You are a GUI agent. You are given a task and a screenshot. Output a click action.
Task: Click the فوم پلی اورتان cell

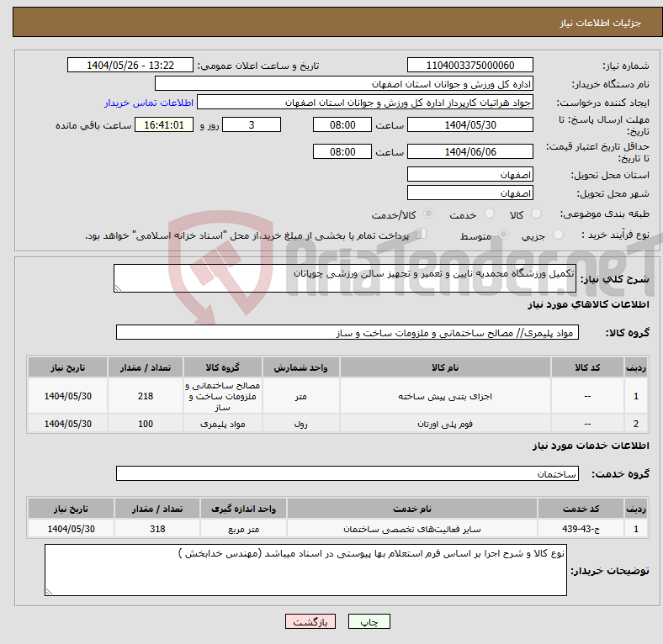tap(445, 424)
